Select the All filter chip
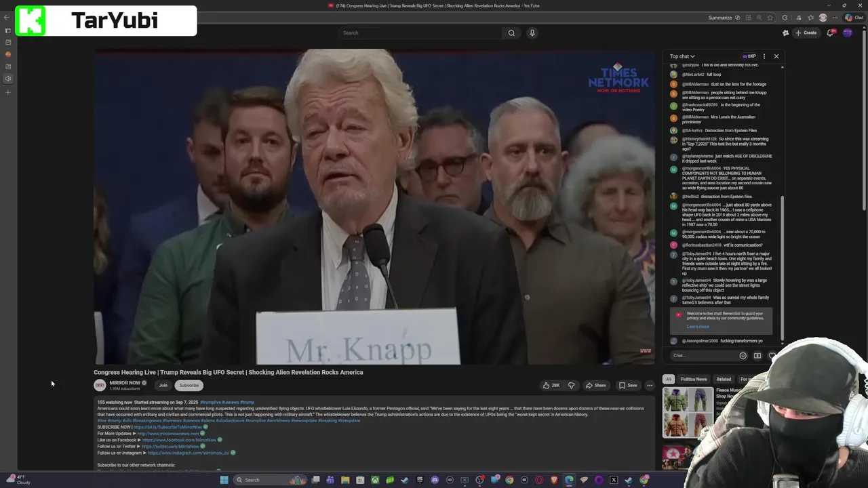868x488 pixels. coord(669,379)
